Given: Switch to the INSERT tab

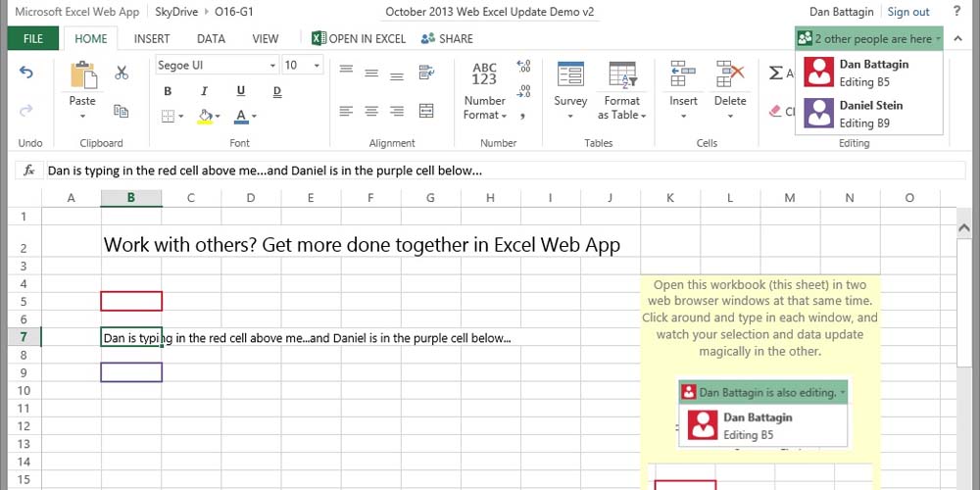Looking at the screenshot, I should 152,39.
